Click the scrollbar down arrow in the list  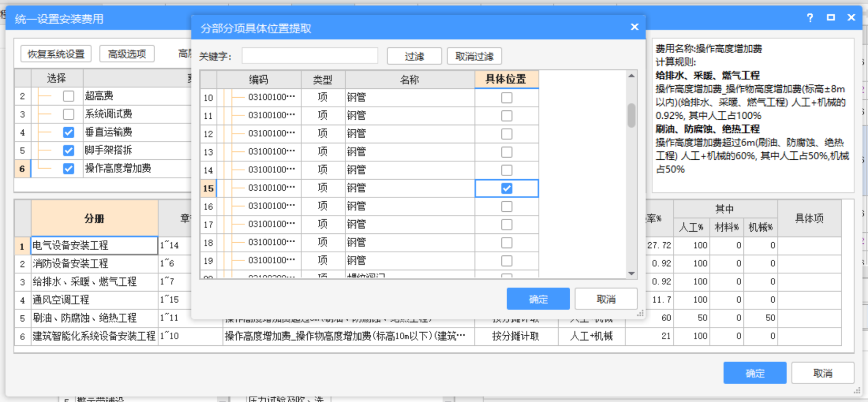(631, 273)
